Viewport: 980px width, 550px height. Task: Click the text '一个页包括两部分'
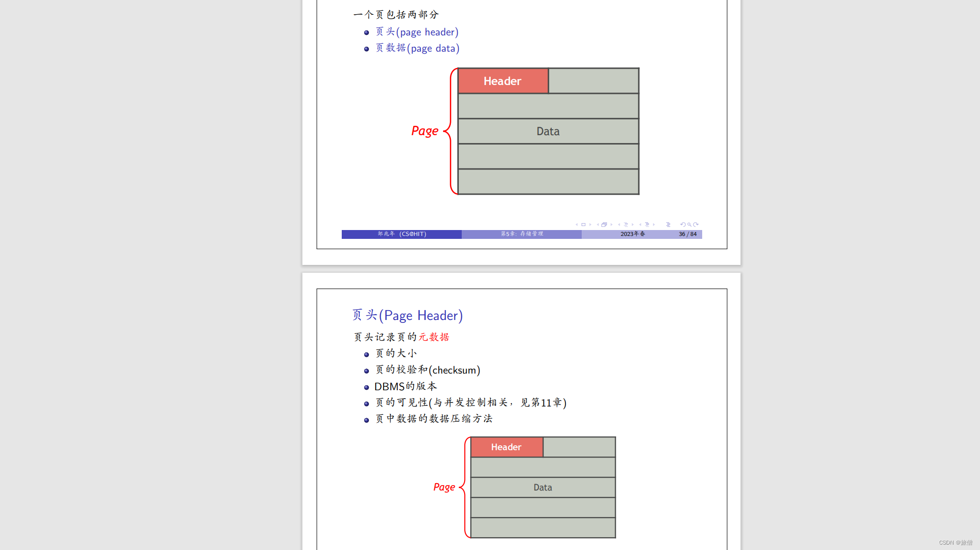(x=396, y=15)
